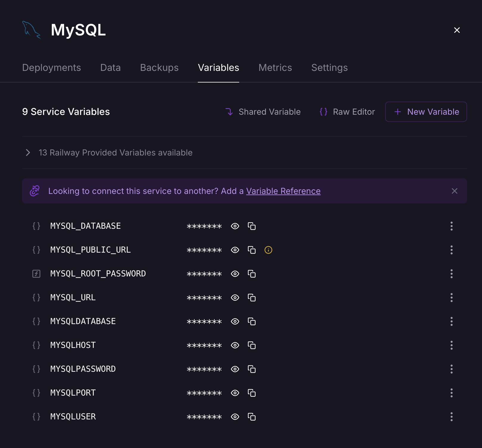Copy the MYSQLPASSWORD value
The width and height of the screenshot is (482, 448).
click(x=252, y=369)
